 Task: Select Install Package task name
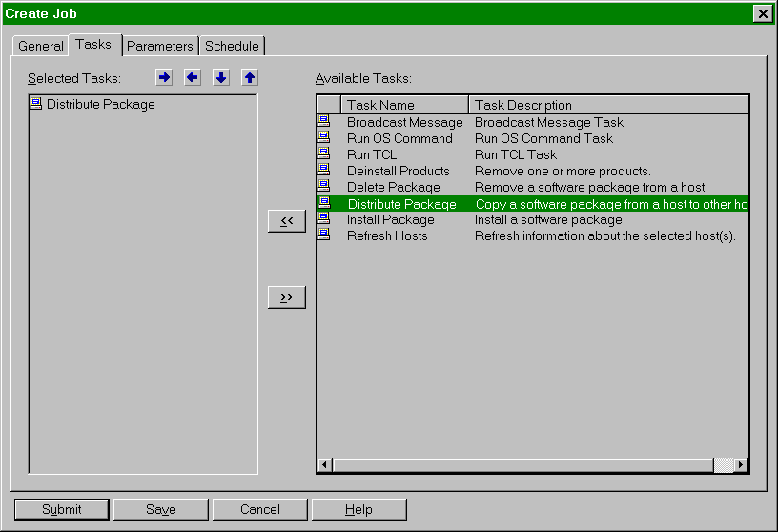pos(391,220)
